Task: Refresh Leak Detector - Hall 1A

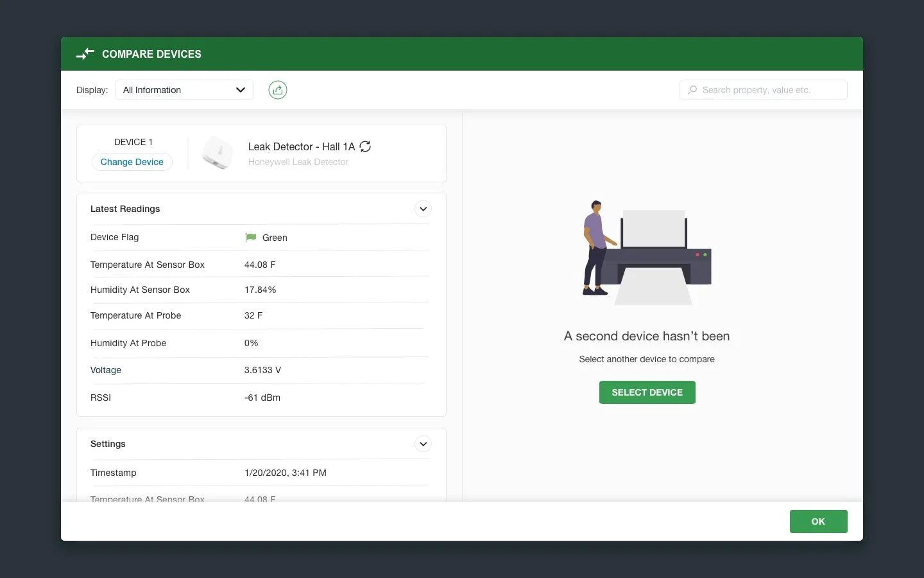Action: pos(365,146)
